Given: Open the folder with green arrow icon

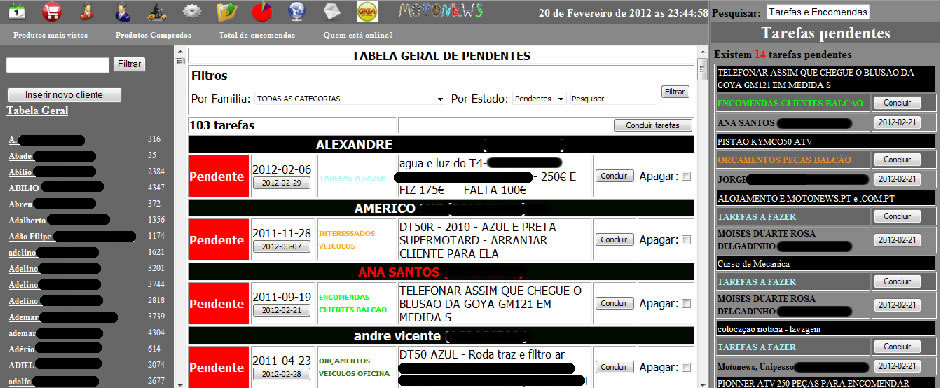Looking at the screenshot, I should (x=227, y=11).
